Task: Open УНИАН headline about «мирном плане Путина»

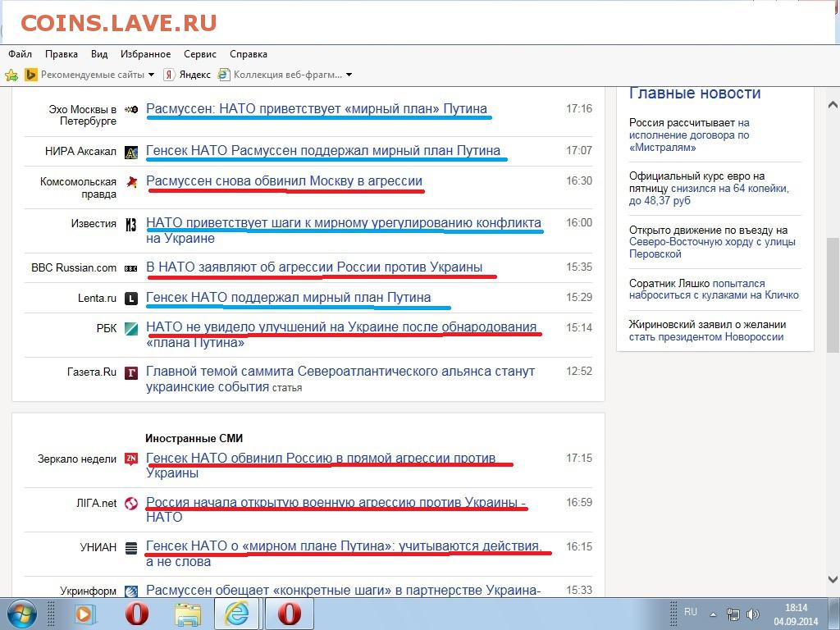Action: coord(344,554)
